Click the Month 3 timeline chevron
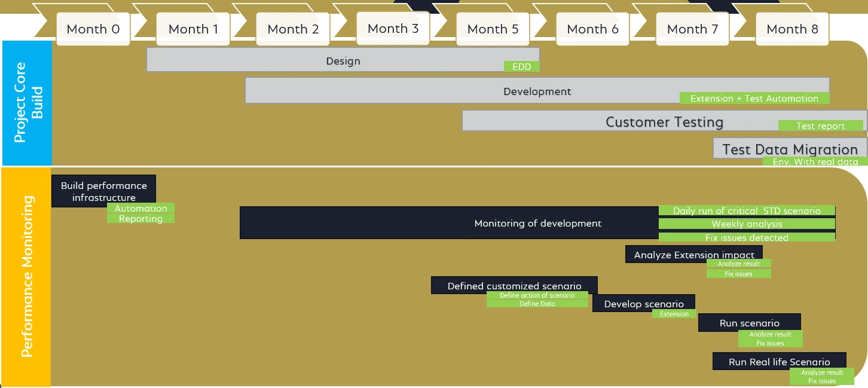 pyautogui.click(x=393, y=28)
